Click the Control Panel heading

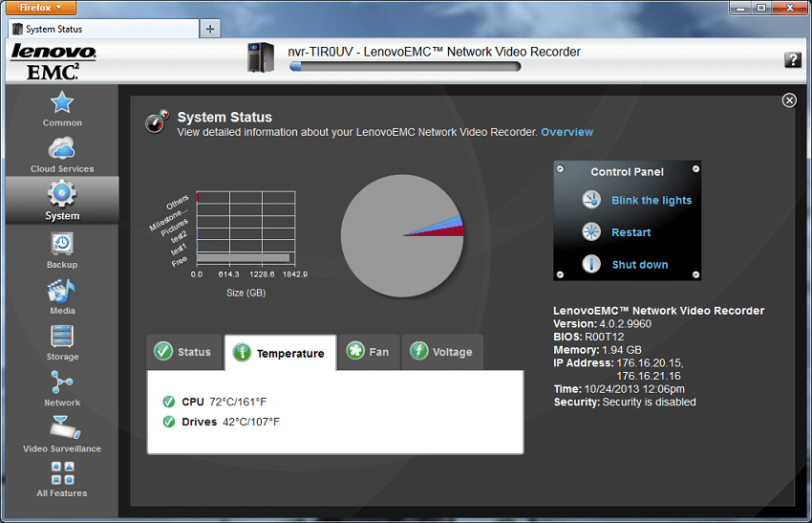click(x=627, y=171)
